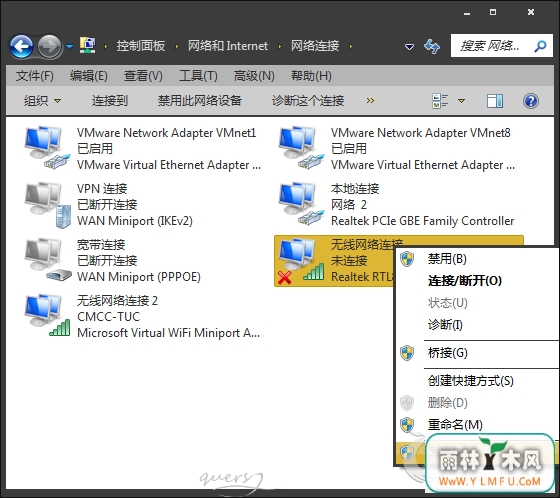Click text Microsoft Virtual WiFi Miniport

click(169, 333)
